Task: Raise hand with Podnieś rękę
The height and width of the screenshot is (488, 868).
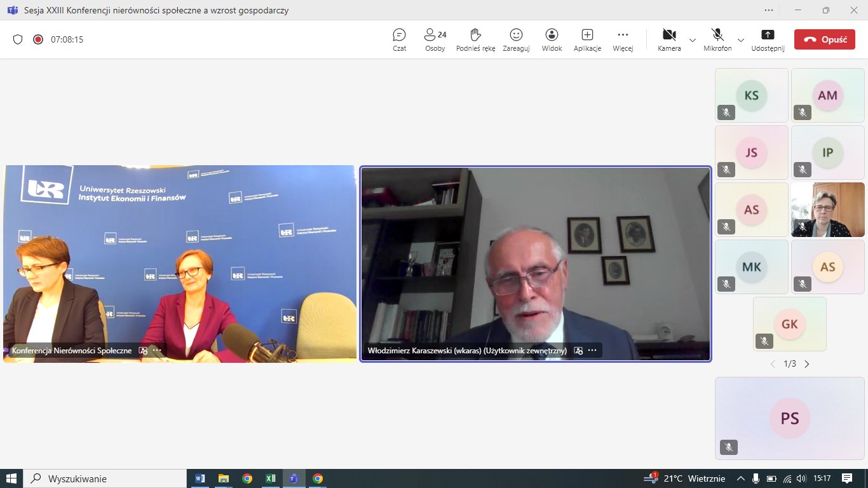Action: pos(475,39)
